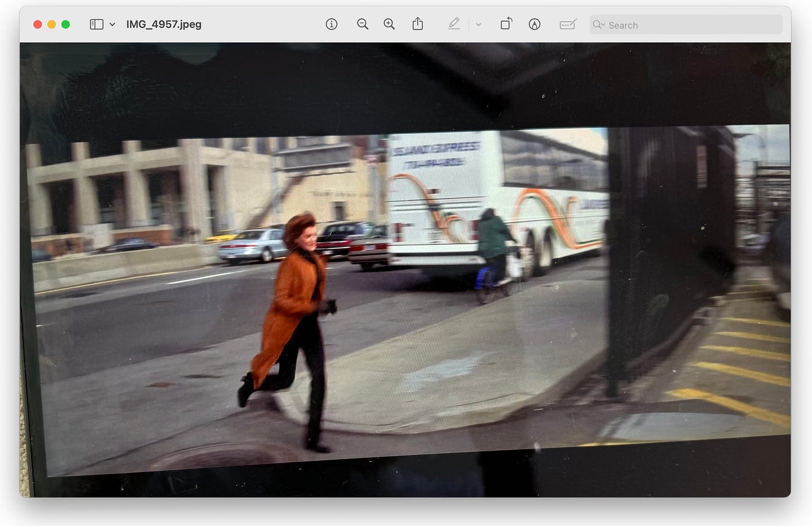Click the search magnifier icon
This screenshot has height=526, width=812.
[598, 25]
